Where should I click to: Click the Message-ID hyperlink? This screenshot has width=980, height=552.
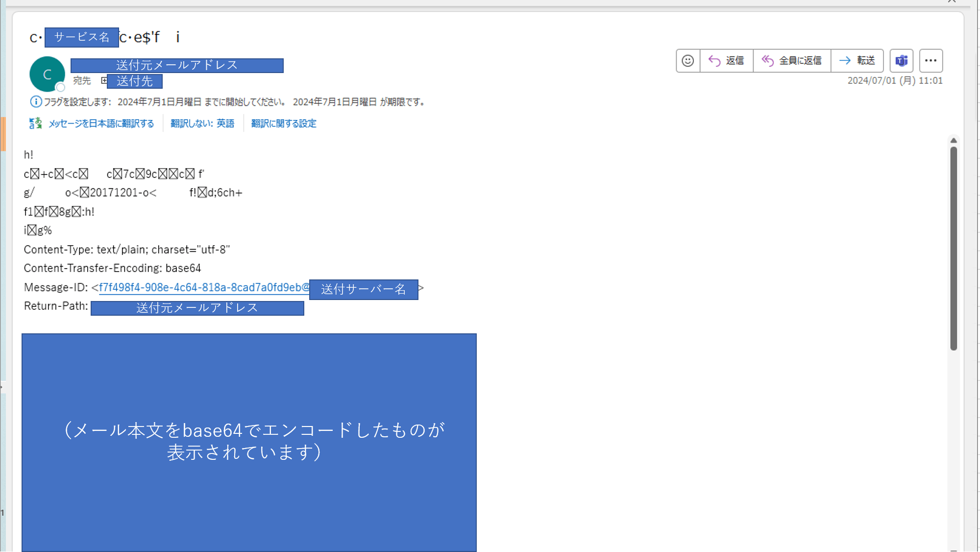pyautogui.click(x=204, y=288)
